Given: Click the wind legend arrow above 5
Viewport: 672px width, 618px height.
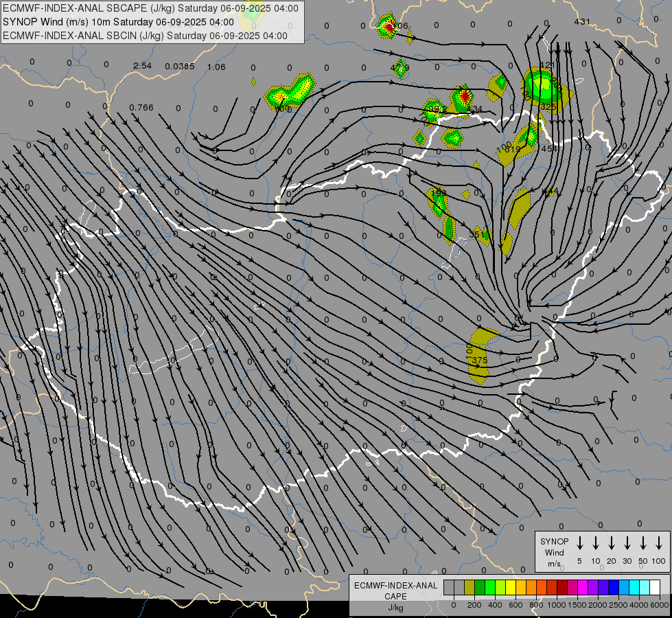Looking at the screenshot, I should (579, 542).
